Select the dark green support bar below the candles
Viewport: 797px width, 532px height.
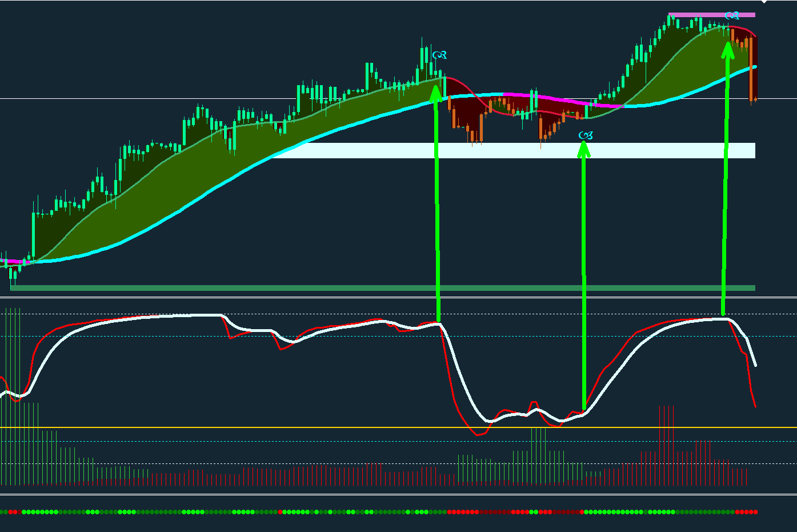[x=383, y=288]
